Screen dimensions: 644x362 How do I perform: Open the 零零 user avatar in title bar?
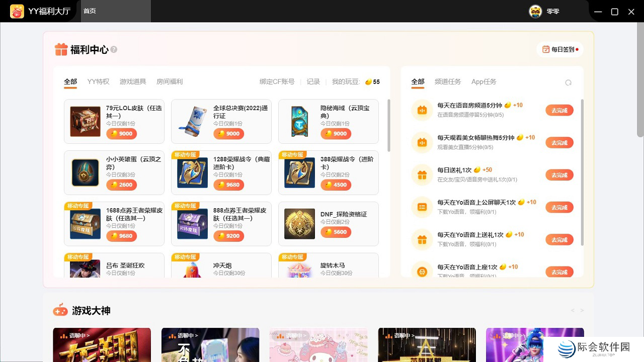tap(535, 11)
